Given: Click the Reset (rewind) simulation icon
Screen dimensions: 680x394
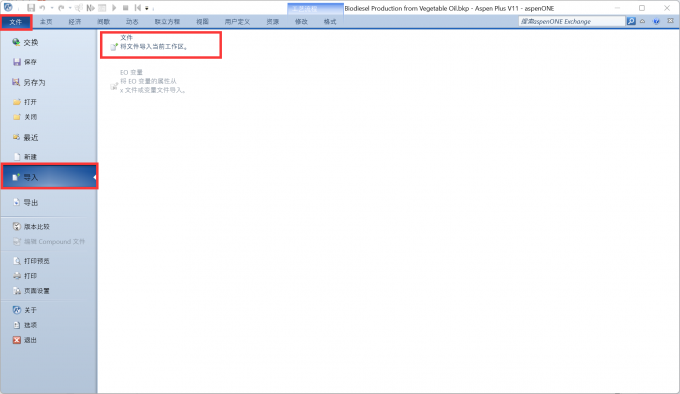Looking at the screenshot, I should 137,8.
